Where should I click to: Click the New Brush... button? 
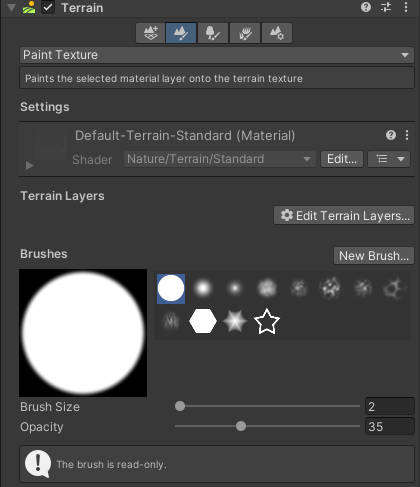pyautogui.click(x=374, y=256)
